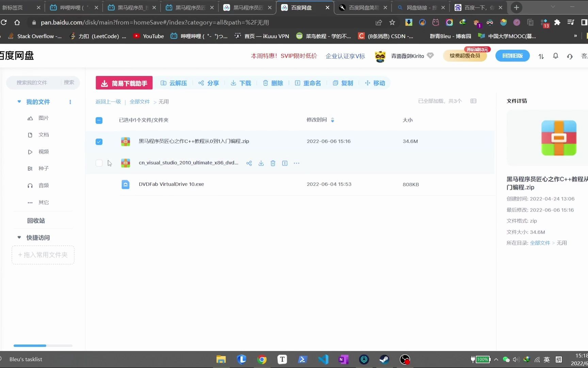
Task: Collapse 快捷访问 quick access section
Action: pyautogui.click(x=19, y=237)
